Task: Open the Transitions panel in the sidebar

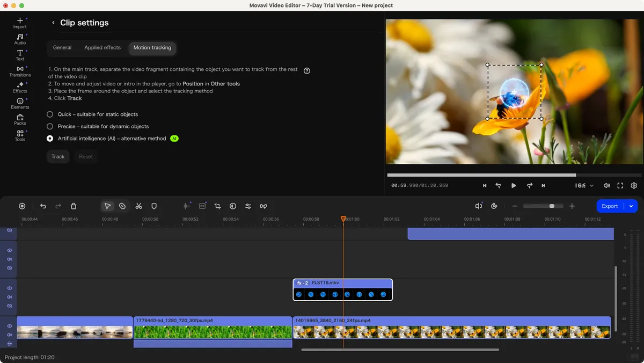Action: click(20, 71)
